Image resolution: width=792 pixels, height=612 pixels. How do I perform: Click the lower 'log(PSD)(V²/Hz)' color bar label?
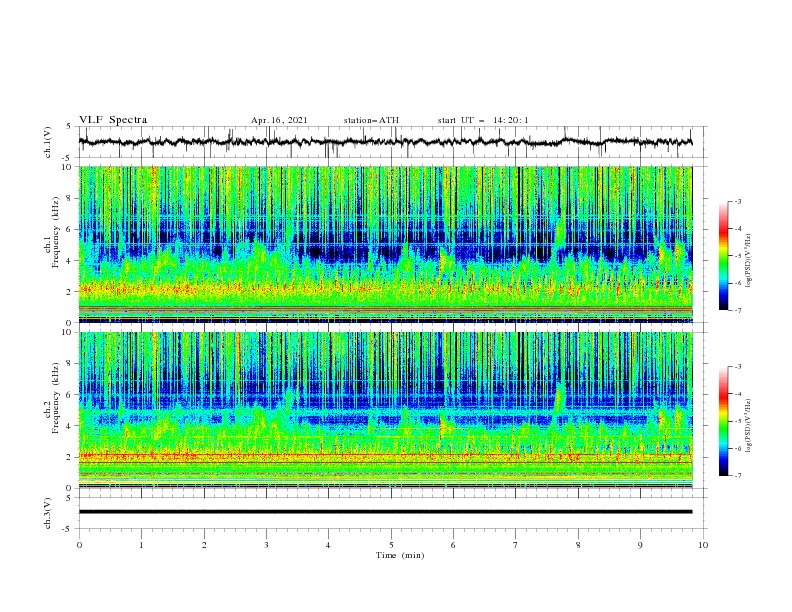[749, 426]
